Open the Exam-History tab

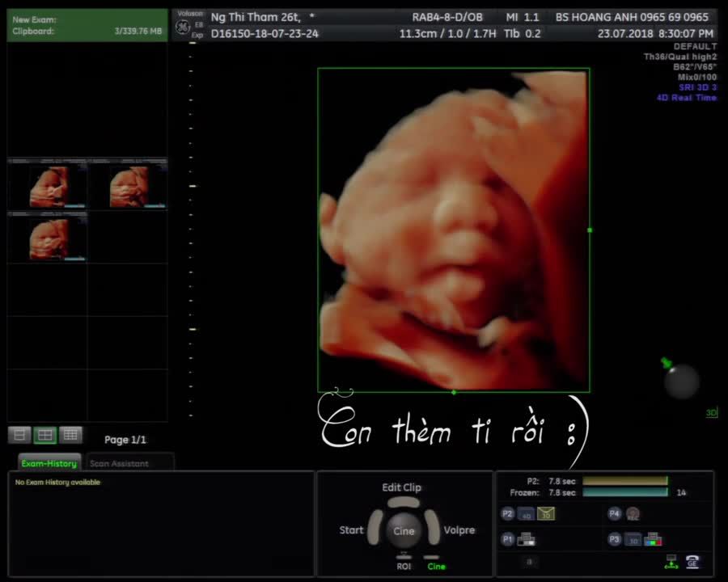(49, 463)
